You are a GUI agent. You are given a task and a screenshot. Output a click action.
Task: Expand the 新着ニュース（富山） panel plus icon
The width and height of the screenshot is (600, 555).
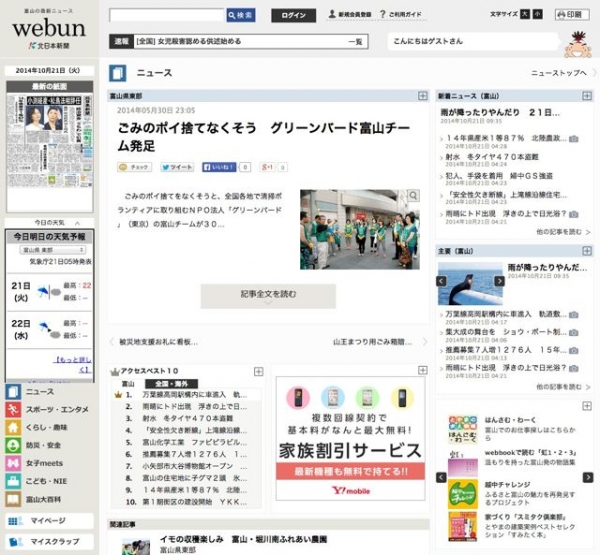pyautogui.click(x=587, y=96)
